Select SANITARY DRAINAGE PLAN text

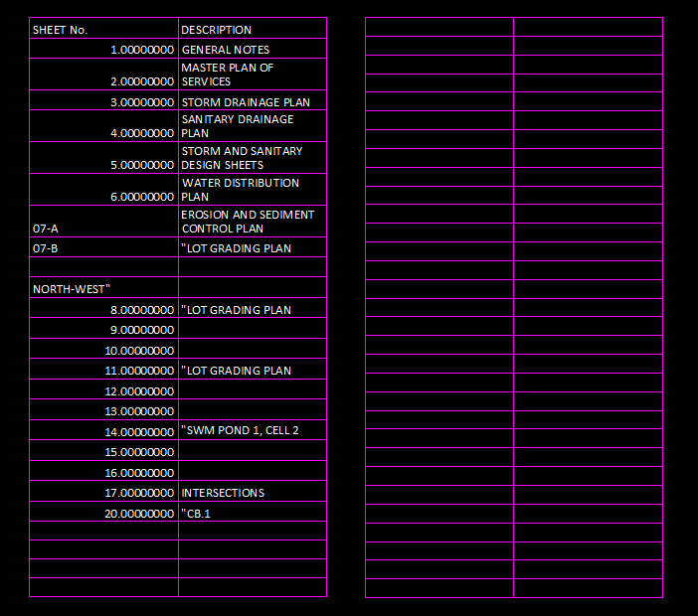(x=238, y=126)
